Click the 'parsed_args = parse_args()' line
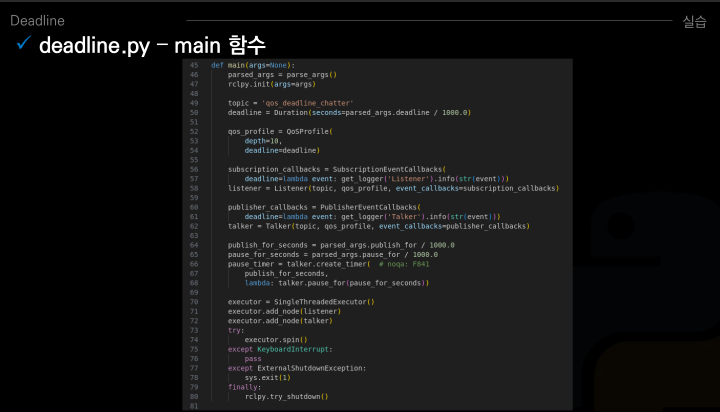Image resolution: width=720 pixels, height=412 pixels. coord(282,75)
